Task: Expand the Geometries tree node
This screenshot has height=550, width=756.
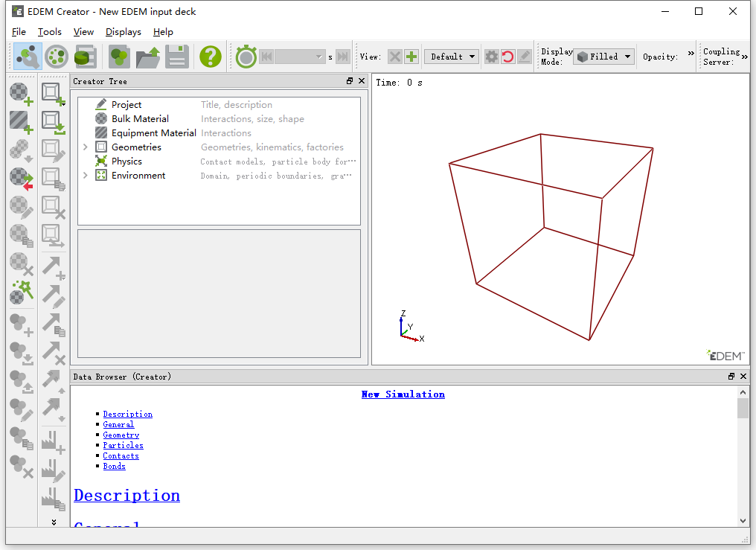Action: click(x=86, y=147)
